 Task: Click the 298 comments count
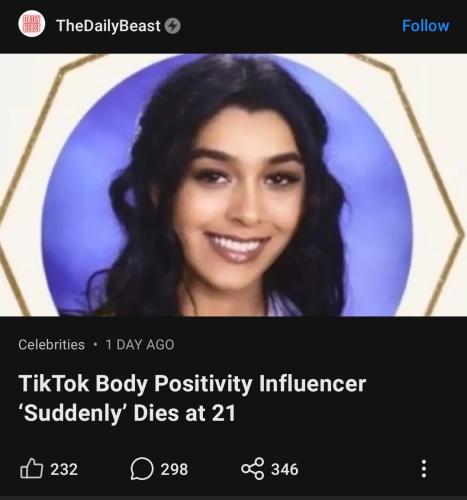174,469
